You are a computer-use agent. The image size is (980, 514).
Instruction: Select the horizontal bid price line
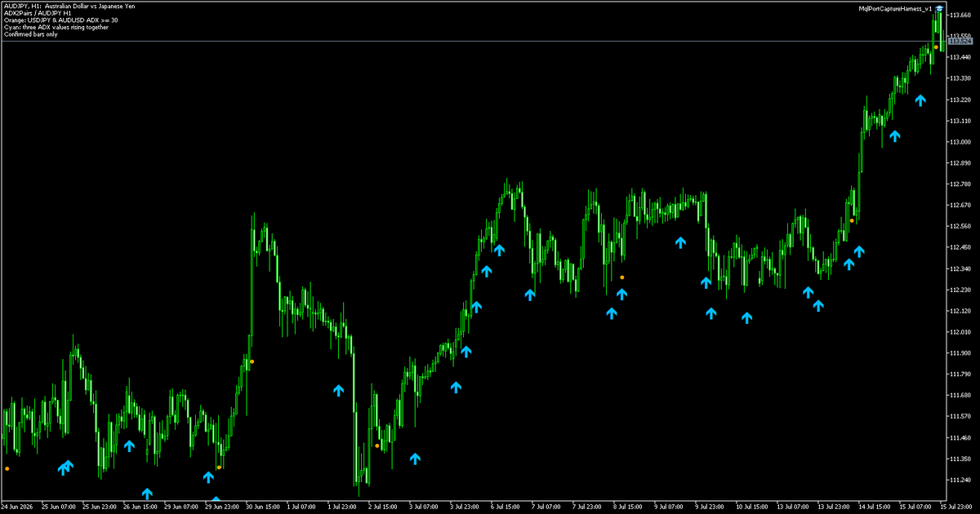(x=474, y=41)
